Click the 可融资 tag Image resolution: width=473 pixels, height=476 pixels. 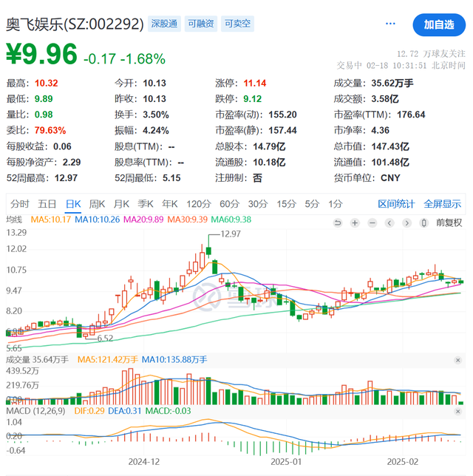pyautogui.click(x=201, y=24)
